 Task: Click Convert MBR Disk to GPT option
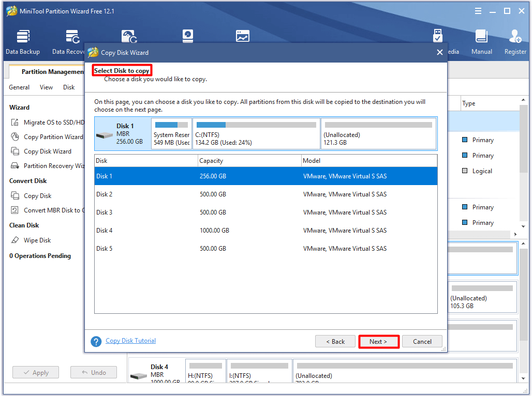pos(54,210)
